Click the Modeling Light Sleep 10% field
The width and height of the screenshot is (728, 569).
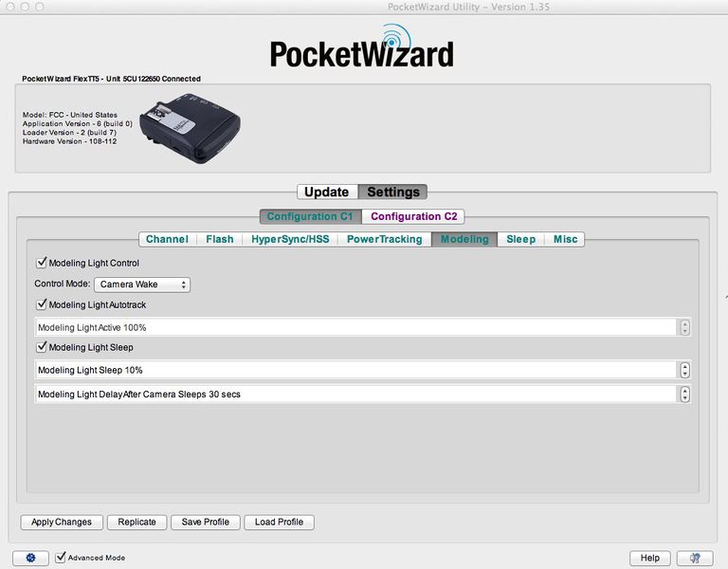tap(351, 370)
